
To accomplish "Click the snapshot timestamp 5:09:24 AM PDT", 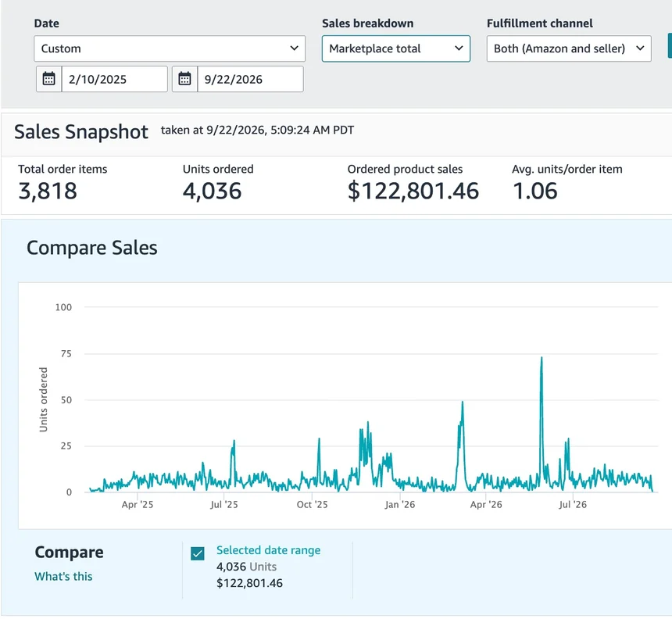I will click(312, 130).
